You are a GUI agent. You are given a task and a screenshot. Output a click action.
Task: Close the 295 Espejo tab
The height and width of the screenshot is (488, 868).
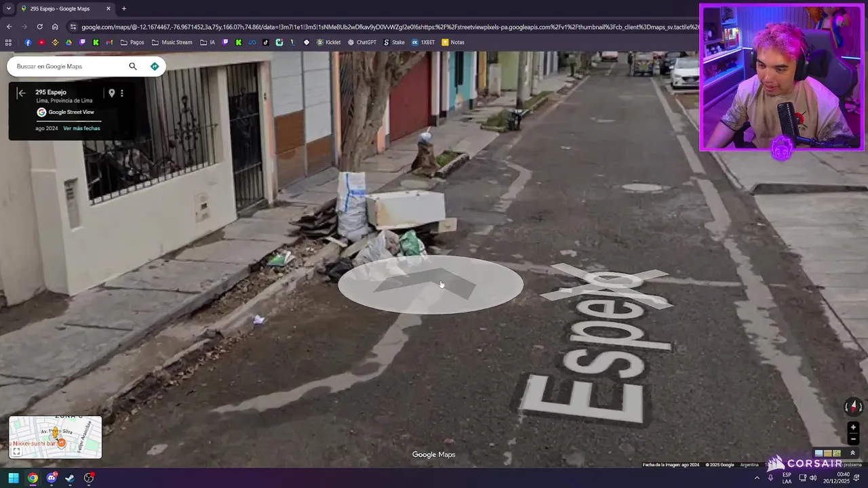(x=108, y=9)
